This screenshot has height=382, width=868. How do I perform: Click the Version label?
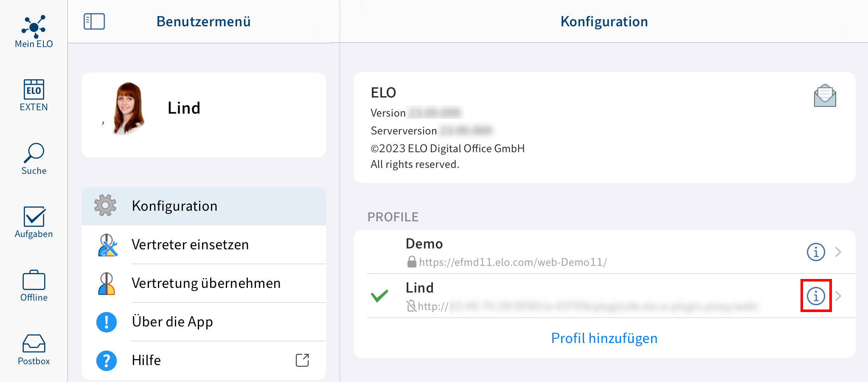(x=388, y=113)
